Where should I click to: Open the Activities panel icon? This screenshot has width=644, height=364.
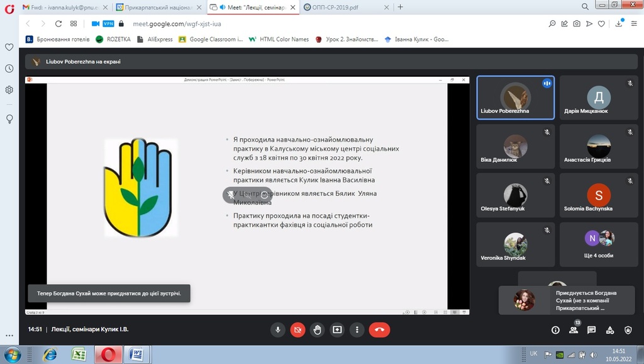[x=609, y=330]
